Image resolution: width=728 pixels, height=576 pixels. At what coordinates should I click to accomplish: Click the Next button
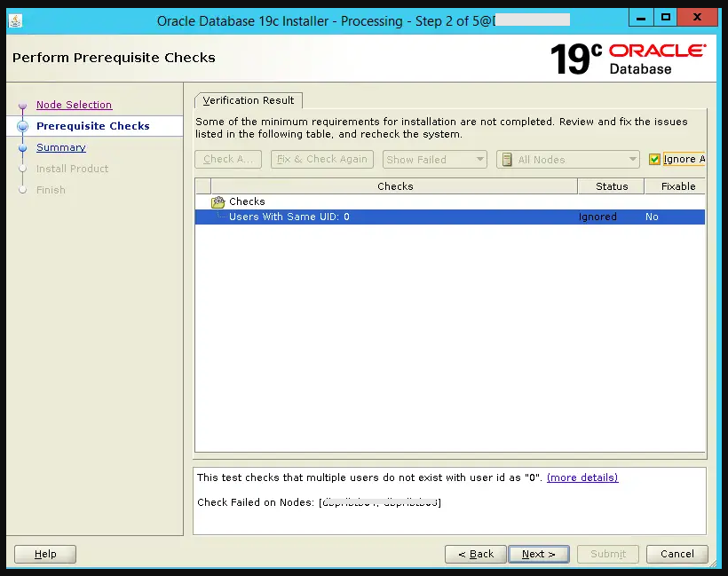click(539, 554)
